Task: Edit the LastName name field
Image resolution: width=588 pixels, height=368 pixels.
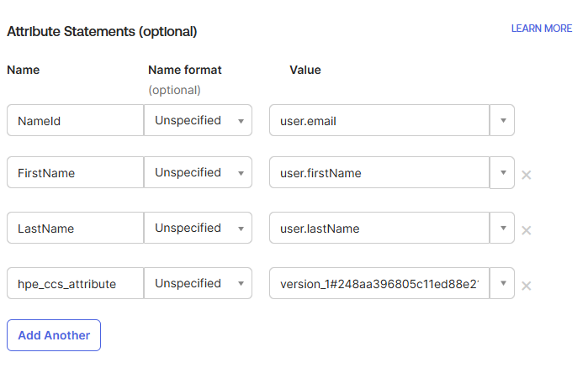Action: pyautogui.click(x=75, y=228)
